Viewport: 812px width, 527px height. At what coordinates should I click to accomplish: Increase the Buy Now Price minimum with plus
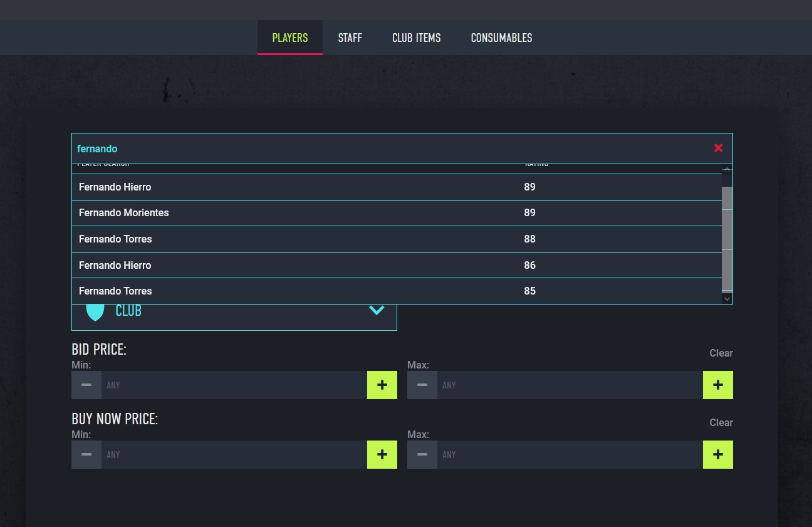tap(382, 454)
